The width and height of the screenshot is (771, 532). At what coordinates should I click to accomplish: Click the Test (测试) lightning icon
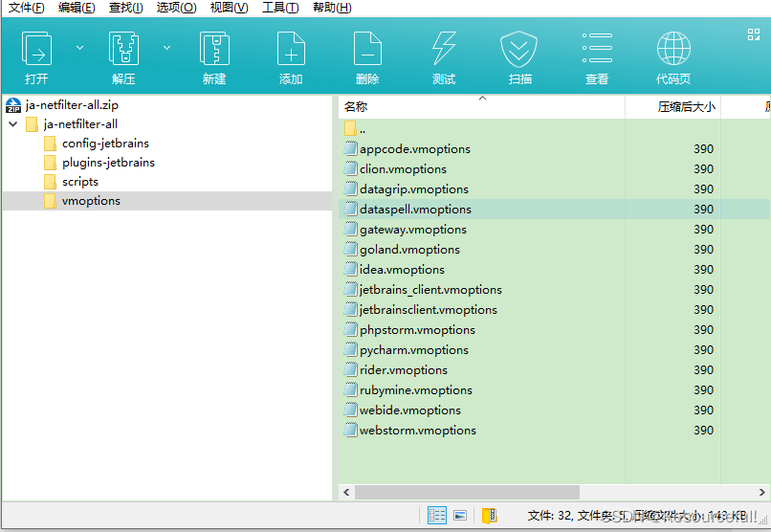(x=444, y=49)
